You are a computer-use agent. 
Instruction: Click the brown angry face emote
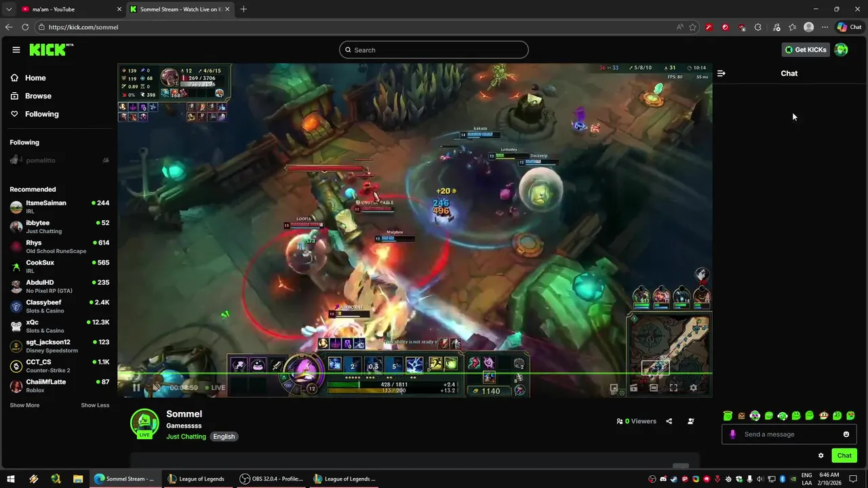pos(741,415)
